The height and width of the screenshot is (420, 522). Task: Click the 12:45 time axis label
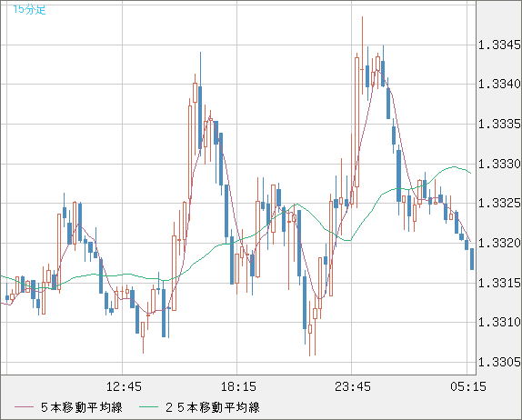[x=124, y=386]
